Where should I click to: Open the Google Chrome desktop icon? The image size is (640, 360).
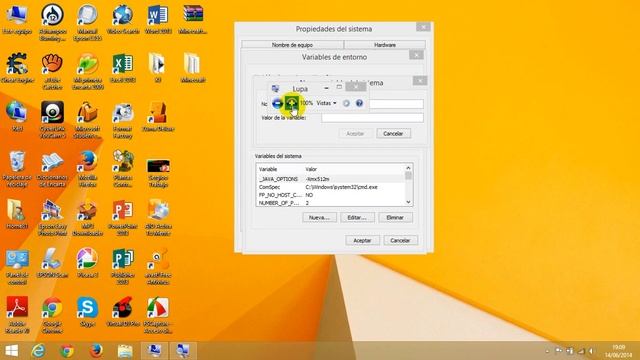tap(53, 315)
